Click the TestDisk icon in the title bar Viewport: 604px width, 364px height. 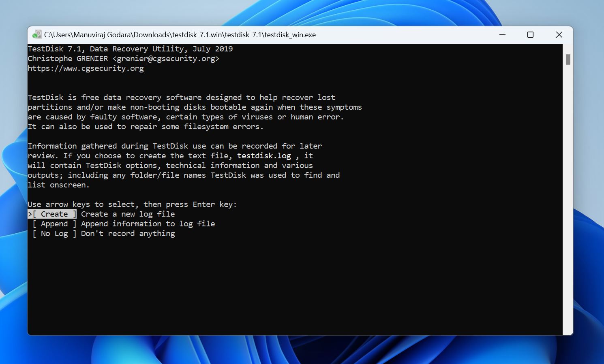click(37, 34)
